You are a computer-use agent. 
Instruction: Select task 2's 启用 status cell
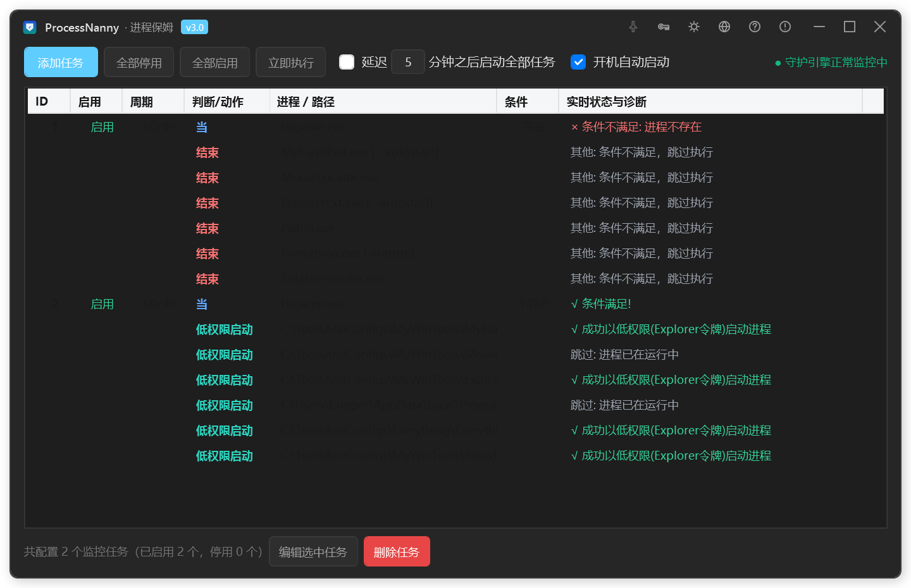[x=102, y=304]
